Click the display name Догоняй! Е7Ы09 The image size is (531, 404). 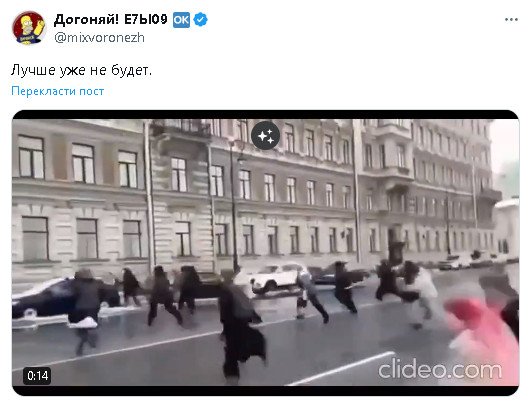click(x=110, y=20)
